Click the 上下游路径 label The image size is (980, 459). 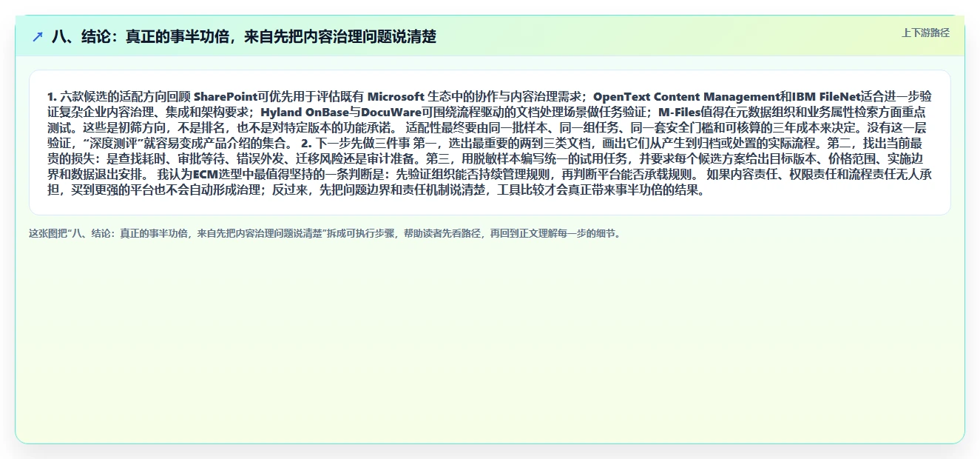(925, 33)
